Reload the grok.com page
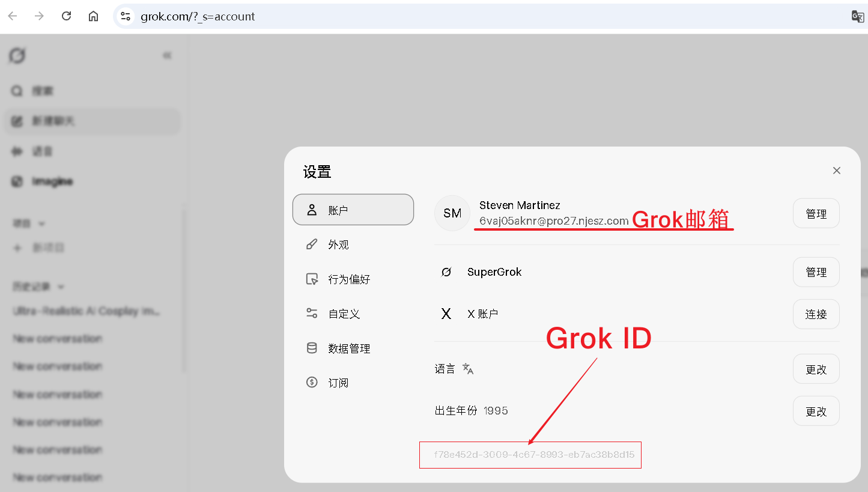Viewport: 868px width, 492px height. tap(67, 16)
